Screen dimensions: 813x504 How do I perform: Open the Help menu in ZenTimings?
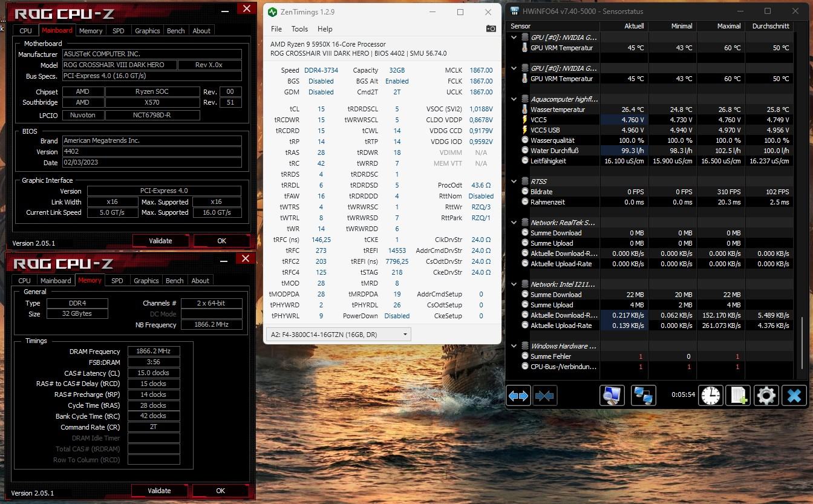pyautogui.click(x=325, y=29)
